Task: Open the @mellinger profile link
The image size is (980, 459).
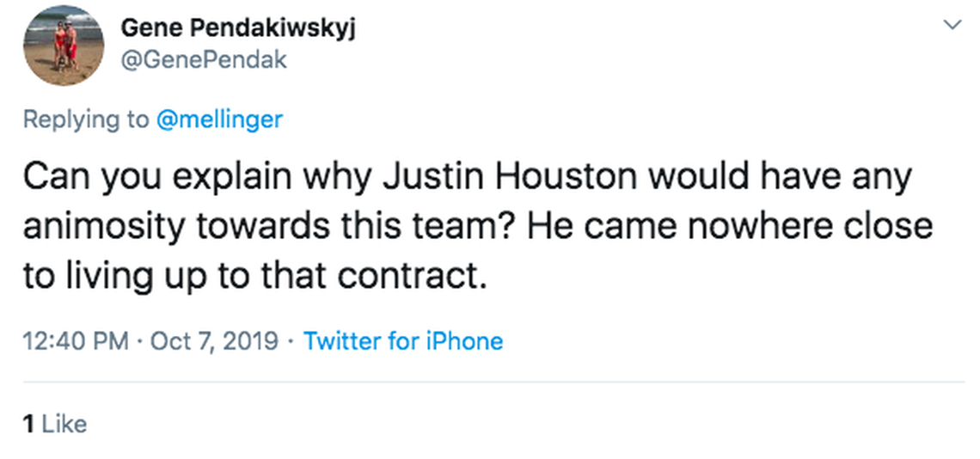Action: click(219, 119)
